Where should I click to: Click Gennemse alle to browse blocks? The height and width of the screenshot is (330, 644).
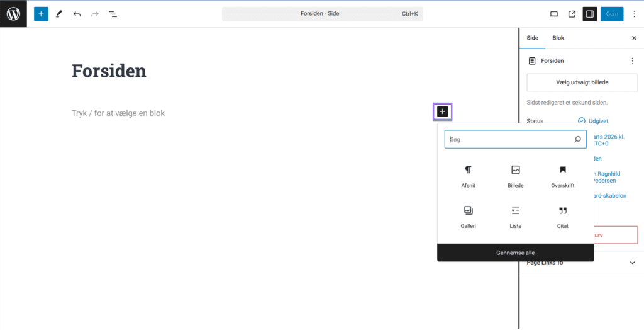[x=515, y=253]
